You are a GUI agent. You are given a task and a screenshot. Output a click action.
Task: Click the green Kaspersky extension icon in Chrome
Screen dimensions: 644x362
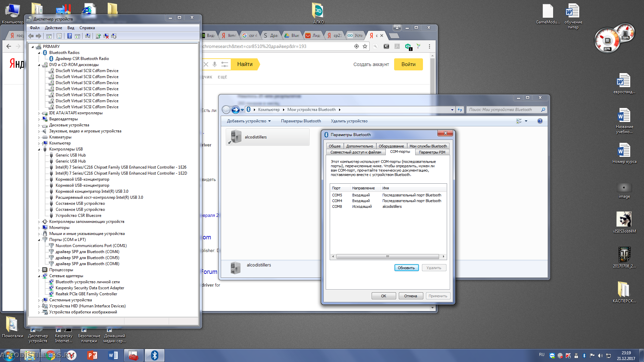(408, 47)
